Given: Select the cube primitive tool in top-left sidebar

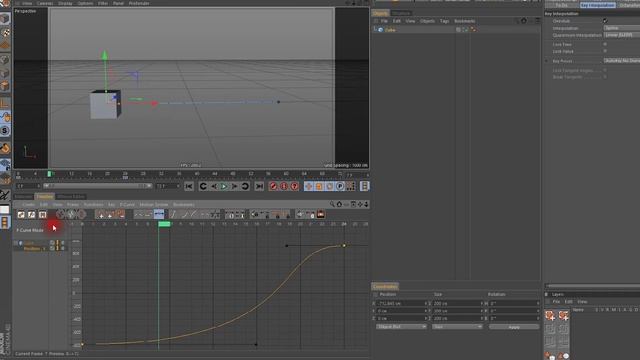Looking at the screenshot, I should pyautogui.click(x=5, y=18).
